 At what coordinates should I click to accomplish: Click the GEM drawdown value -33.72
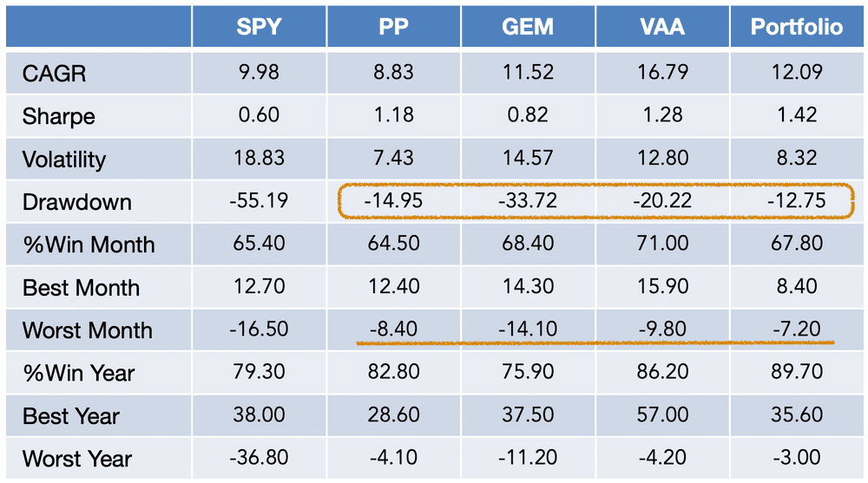tap(528, 200)
